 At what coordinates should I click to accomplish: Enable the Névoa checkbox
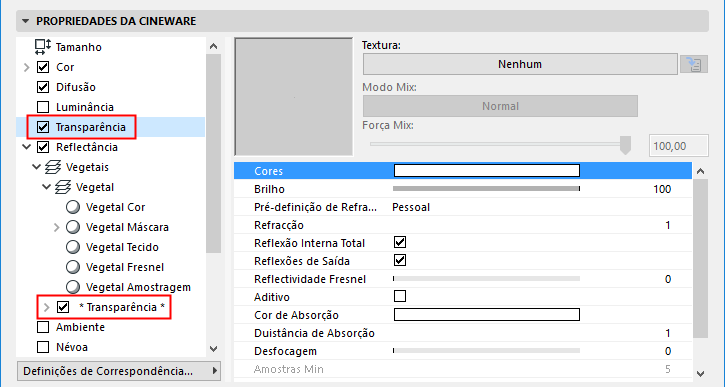(43, 347)
